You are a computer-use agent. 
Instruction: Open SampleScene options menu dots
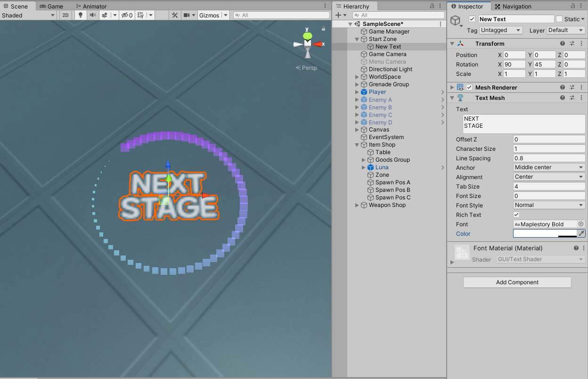click(x=441, y=24)
